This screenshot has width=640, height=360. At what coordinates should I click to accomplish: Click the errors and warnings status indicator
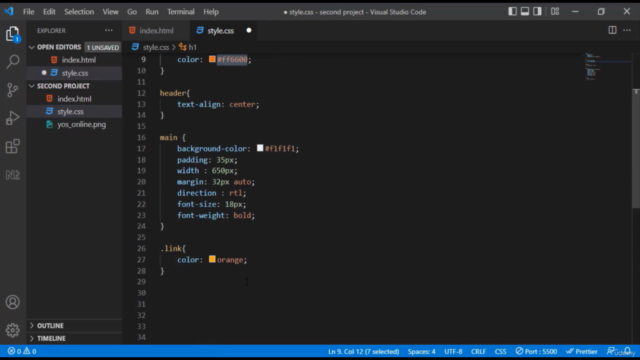tap(22, 351)
